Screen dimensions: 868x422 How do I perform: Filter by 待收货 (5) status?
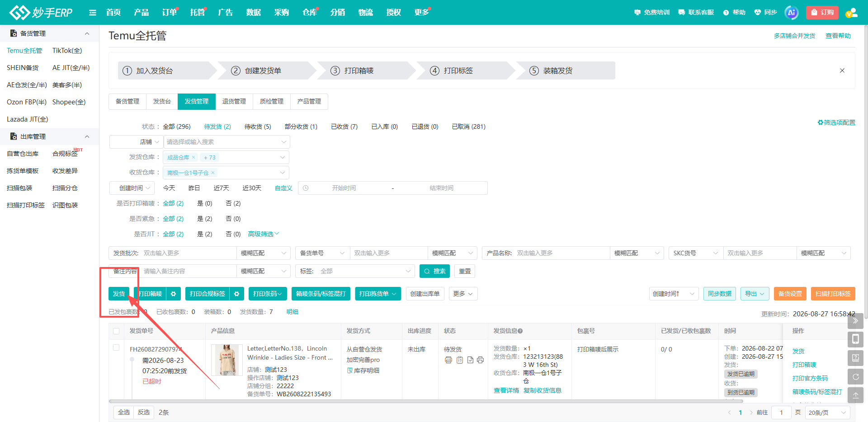click(x=258, y=127)
